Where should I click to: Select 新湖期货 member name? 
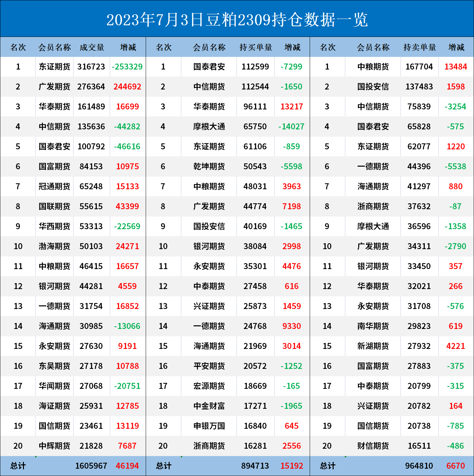373,346
